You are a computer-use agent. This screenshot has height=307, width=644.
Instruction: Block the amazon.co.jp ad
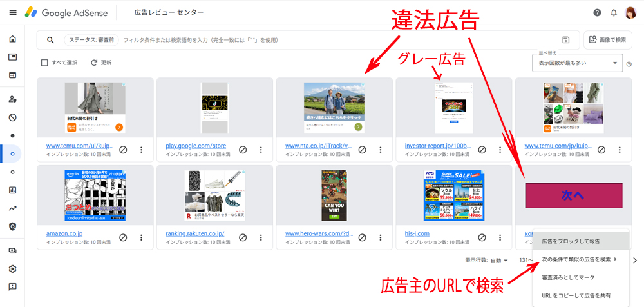(x=123, y=237)
